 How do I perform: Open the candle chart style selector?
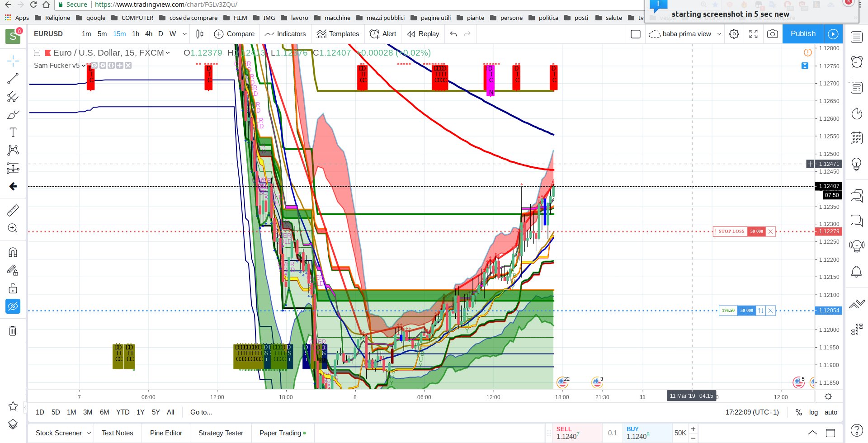(x=200, y=34)
